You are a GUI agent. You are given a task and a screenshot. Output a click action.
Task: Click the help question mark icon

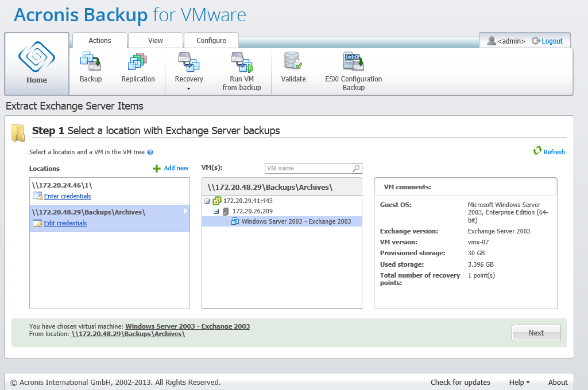150,152
